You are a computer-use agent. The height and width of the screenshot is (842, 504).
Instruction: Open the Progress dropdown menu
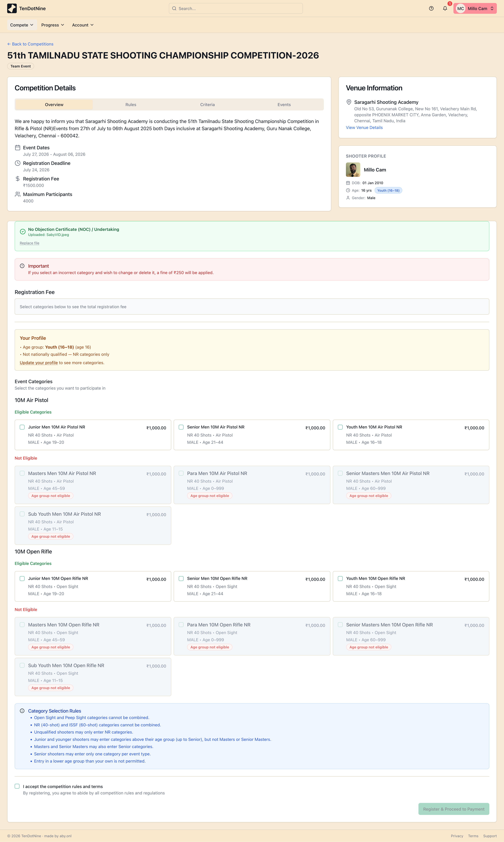coord(53,25)
